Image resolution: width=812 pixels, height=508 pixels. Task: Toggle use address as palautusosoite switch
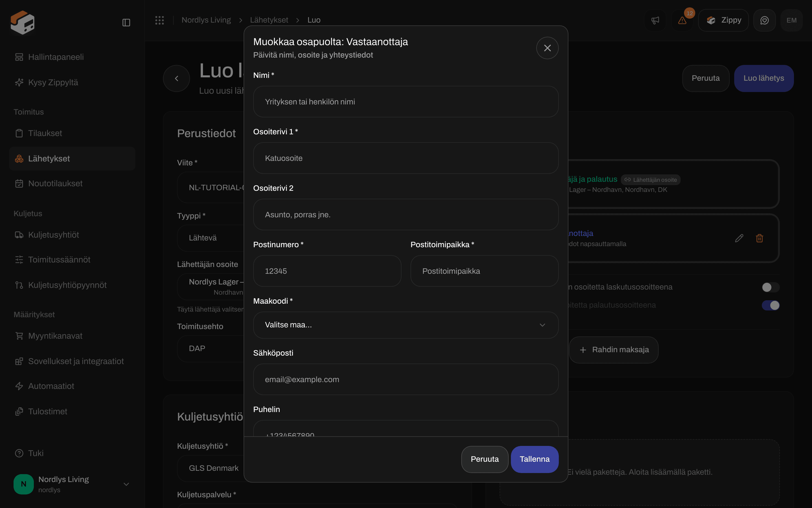(770, 305)
